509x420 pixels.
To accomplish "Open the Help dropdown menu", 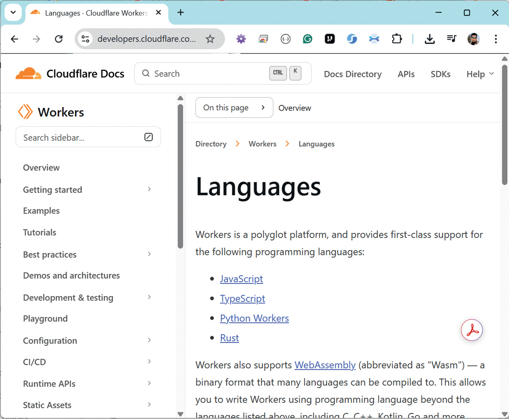I will tap(480, 74).
